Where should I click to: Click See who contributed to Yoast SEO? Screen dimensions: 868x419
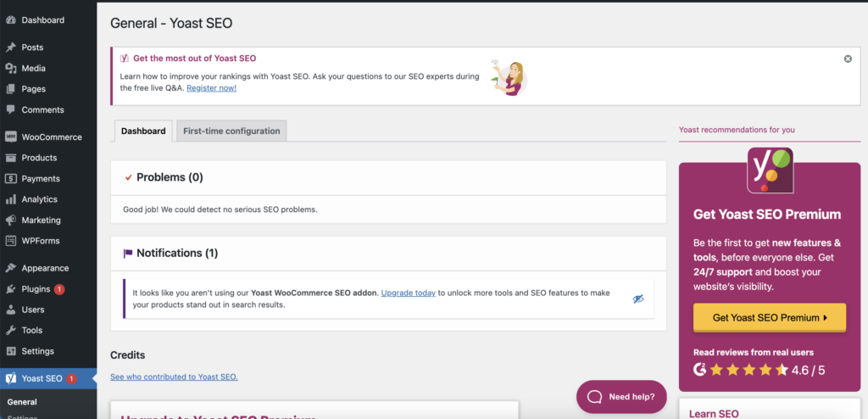(174, 377)
